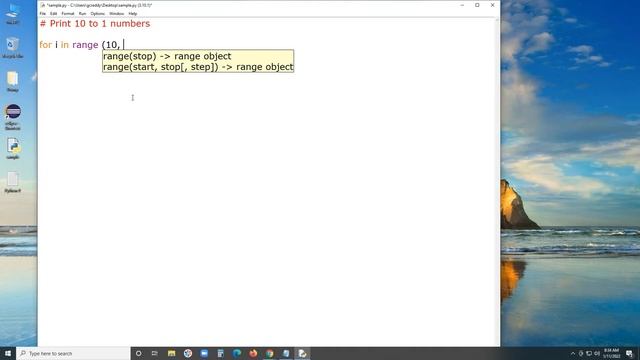Click the 'Type here to search' box
Image resolution: width=640 pixels, height=360 pixels.
pos(73,353)
